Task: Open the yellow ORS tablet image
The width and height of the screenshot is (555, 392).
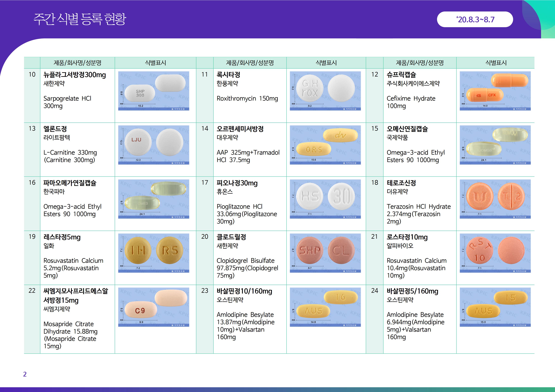Action: pyautogui.click(x=325, y=145)
